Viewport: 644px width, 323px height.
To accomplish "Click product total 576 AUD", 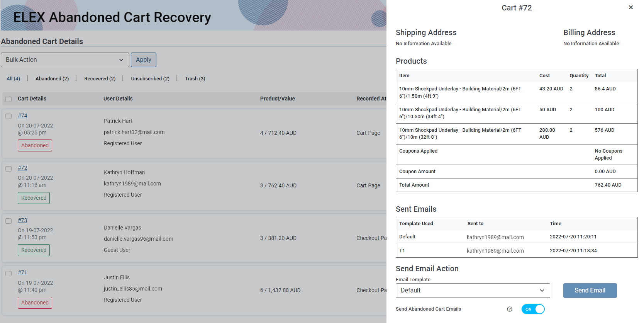I will point(605,130).
